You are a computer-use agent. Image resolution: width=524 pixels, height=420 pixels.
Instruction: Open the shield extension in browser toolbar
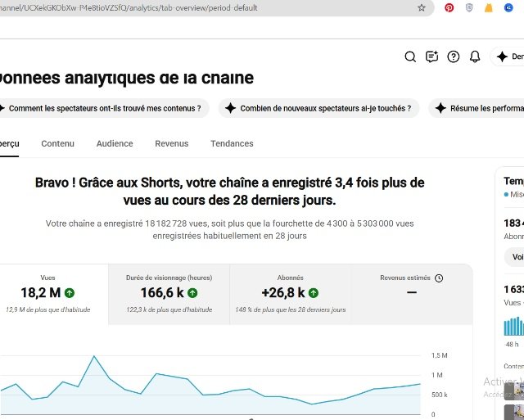(469, 7)
